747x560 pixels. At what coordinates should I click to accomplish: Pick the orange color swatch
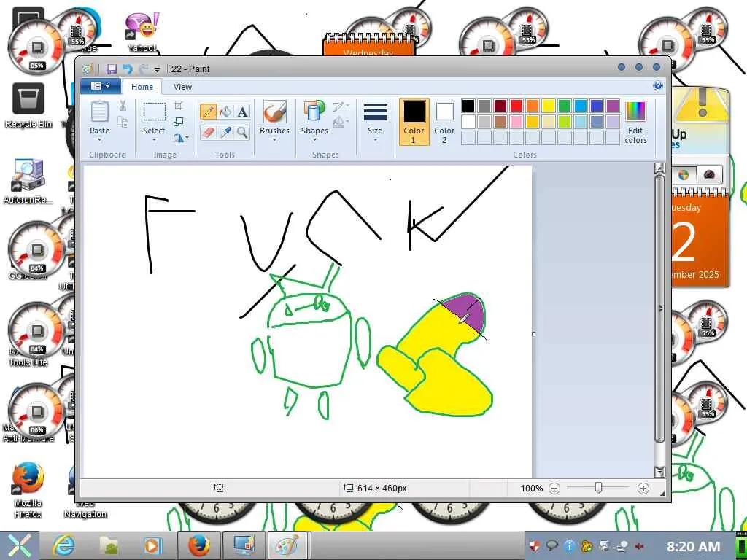[x=532, y=106]
